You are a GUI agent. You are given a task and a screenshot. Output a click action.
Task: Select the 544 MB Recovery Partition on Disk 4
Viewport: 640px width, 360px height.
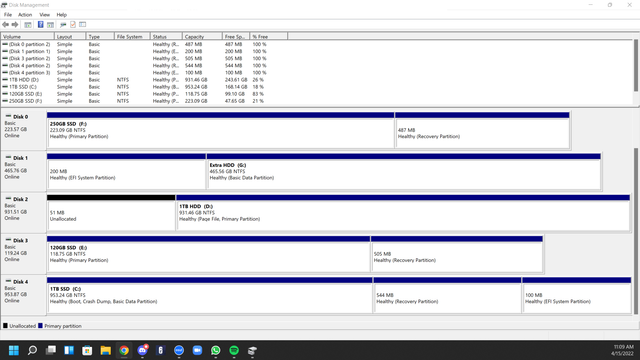447,295
